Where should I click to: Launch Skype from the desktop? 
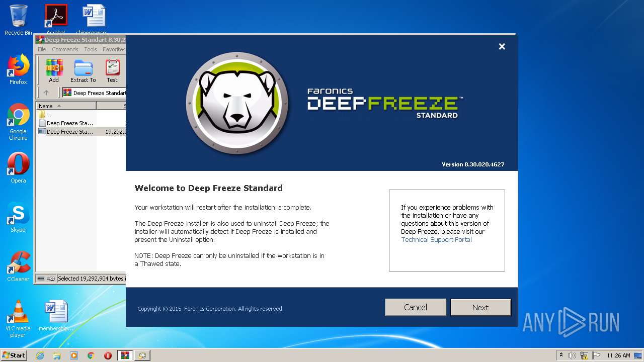[x=18, y=217]
